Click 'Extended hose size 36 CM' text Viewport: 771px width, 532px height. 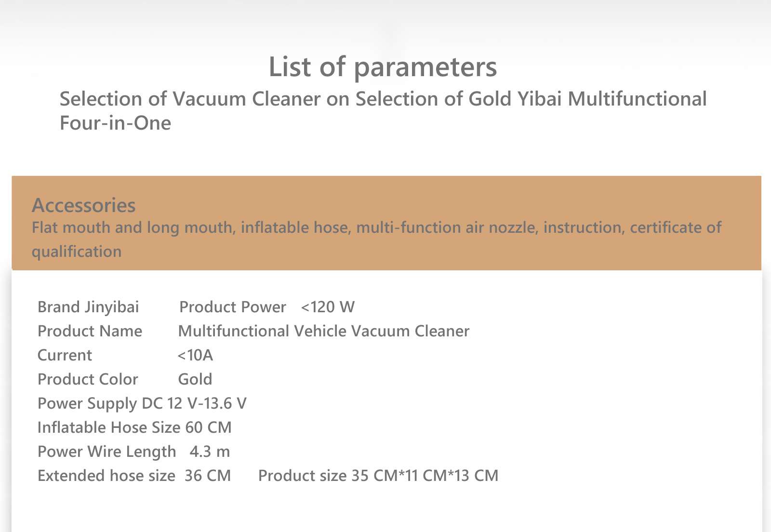click(134, 476)
